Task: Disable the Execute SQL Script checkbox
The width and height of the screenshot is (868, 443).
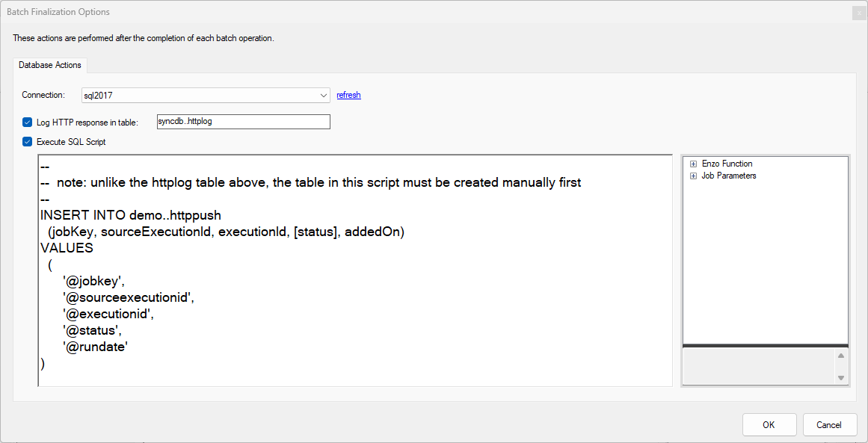Action: 27,142
